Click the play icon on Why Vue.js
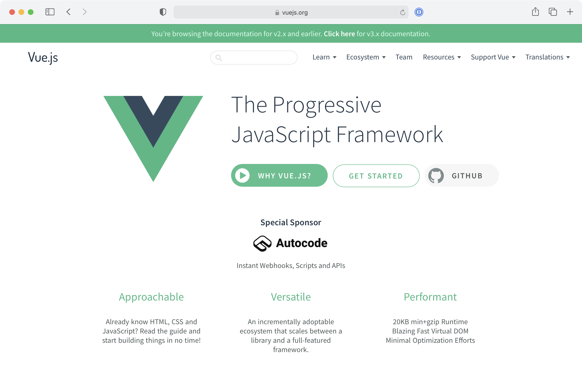This screenshot has height=392, width=582. [242, 176]
